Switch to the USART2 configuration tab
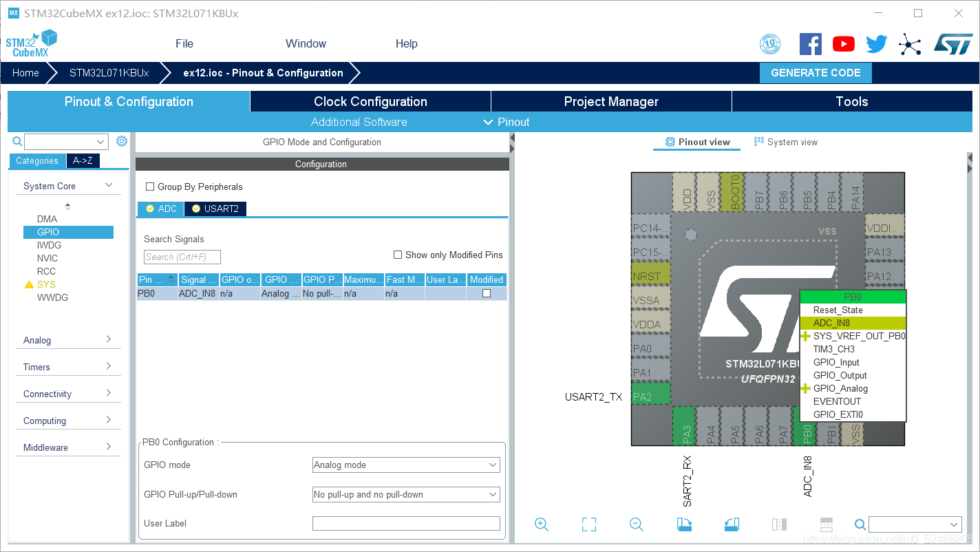Image resolution: width=980 pixels, height=552 pixels. (x=215, y=209)
